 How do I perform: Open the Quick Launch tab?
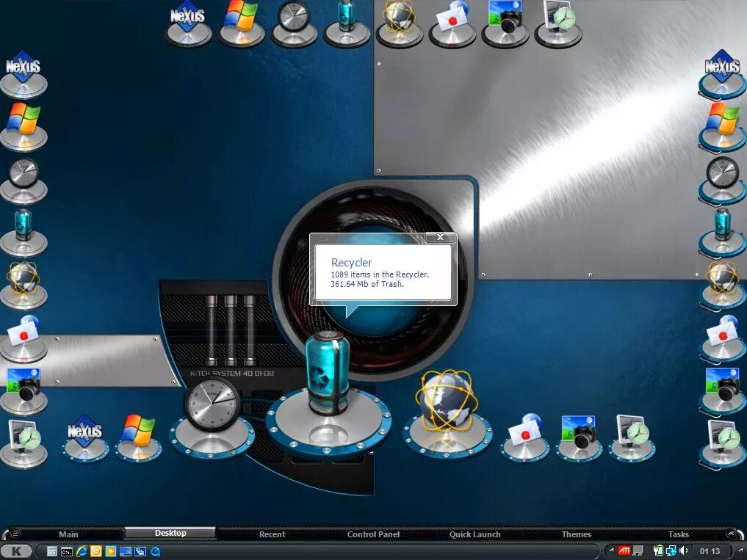tap(475, 534)
